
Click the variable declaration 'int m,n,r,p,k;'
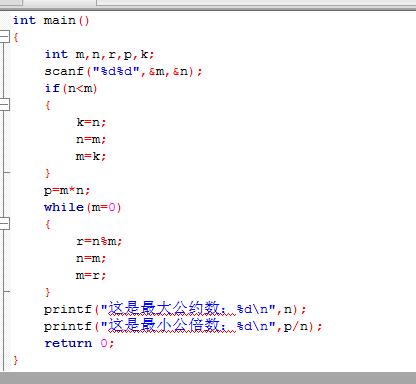[x=99, y=54]
